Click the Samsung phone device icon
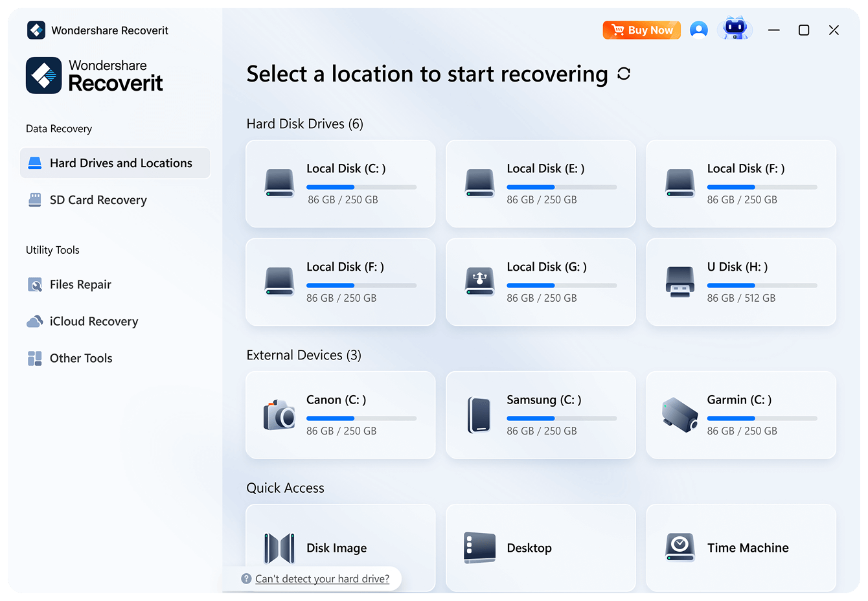Image resolution: width=868 pixels, height=601 pixels. (479, 415)
